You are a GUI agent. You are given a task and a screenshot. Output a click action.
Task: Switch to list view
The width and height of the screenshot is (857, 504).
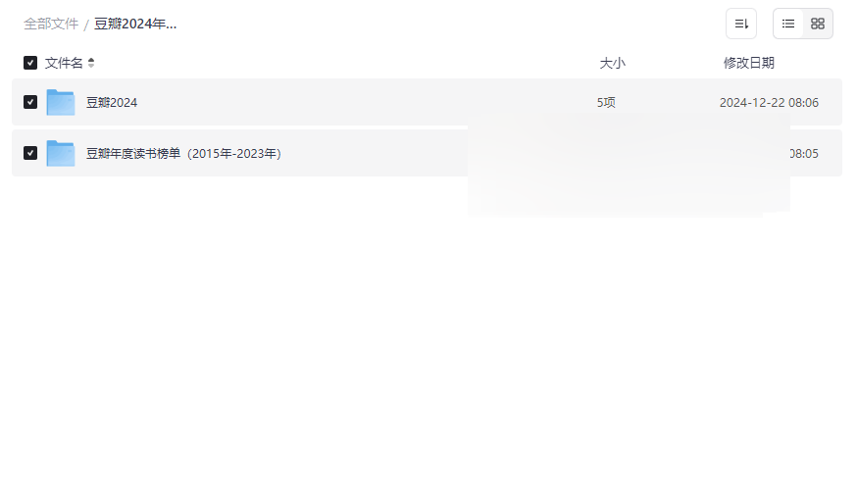point(788,24)
